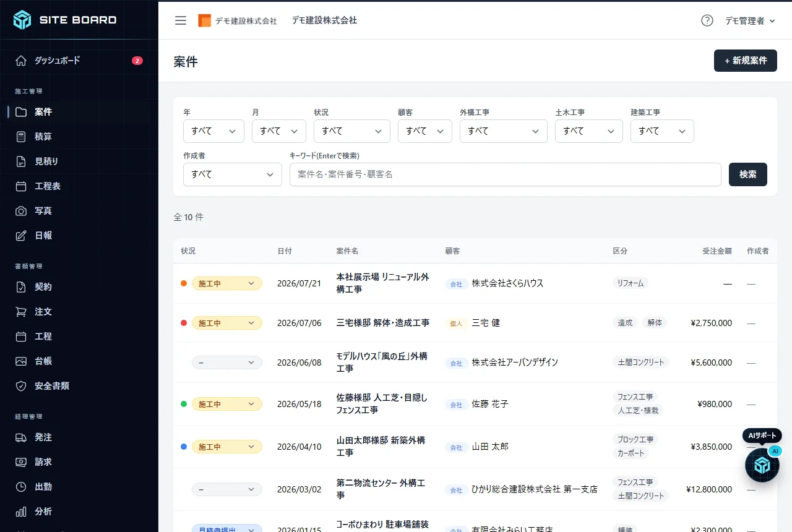
Task: Open the hamburger menu icon
Action: pyautogui.click(x=181, y=20)
